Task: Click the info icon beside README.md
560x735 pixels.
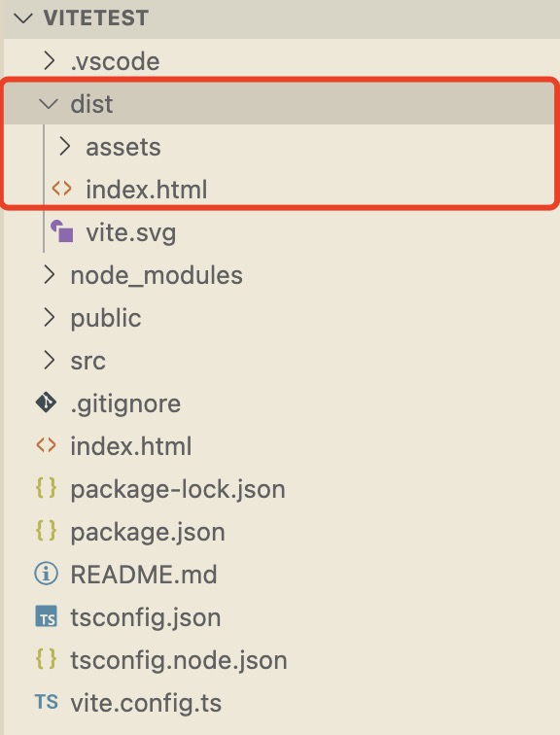Action: [x=46, y=574]
